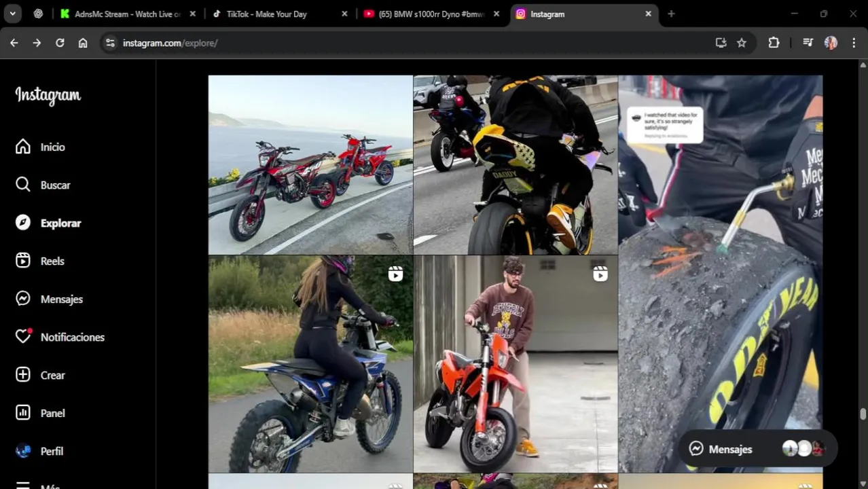This screenshot has height=489, width=868.
Task: Open the browser extensions puzzle icon
Action: (774, 43)
